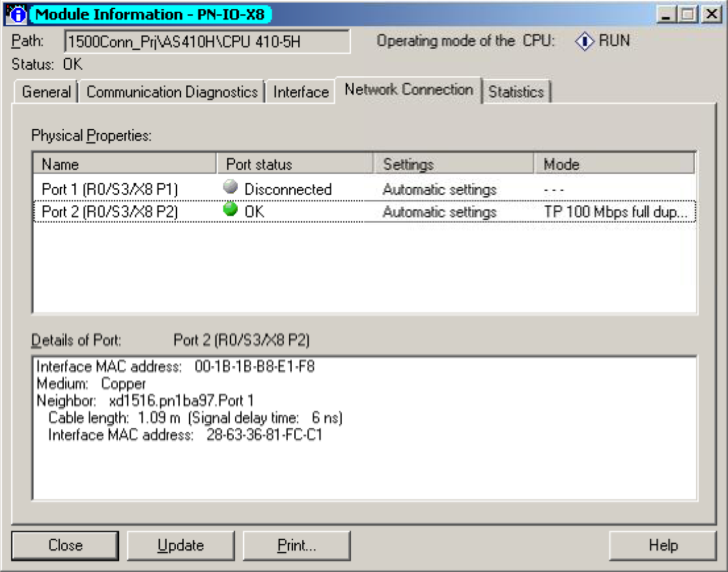Open the Print dialog button

pos(296,545)
